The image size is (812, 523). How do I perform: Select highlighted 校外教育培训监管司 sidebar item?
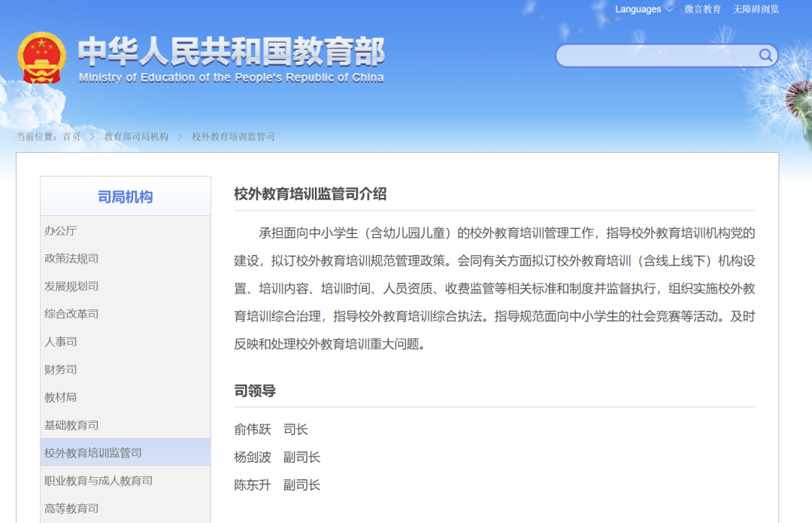[126, 452]
